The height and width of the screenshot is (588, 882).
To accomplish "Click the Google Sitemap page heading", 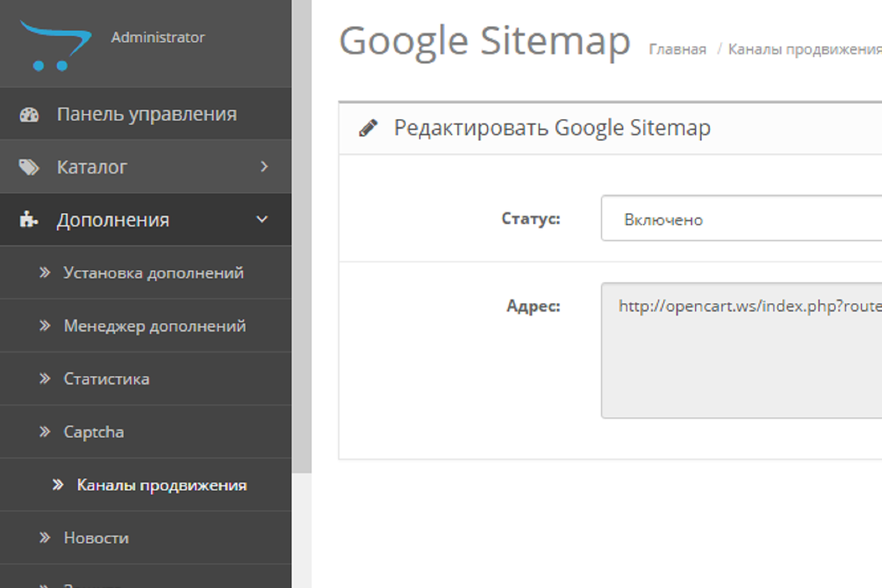I will (485, 42).
